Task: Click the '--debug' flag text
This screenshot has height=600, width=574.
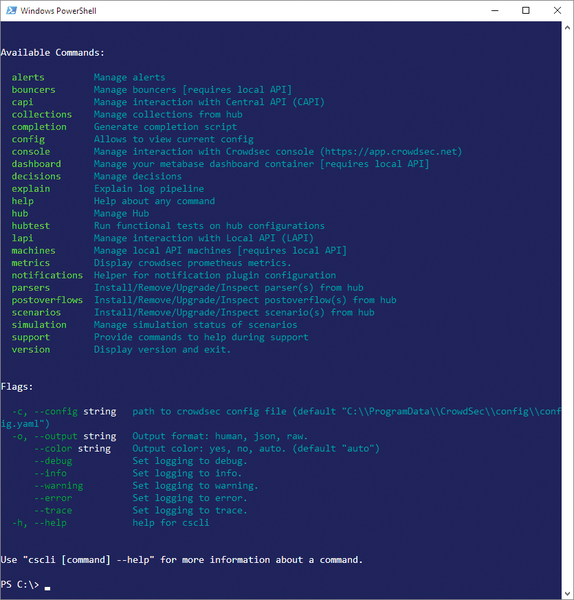Action: 53,461
